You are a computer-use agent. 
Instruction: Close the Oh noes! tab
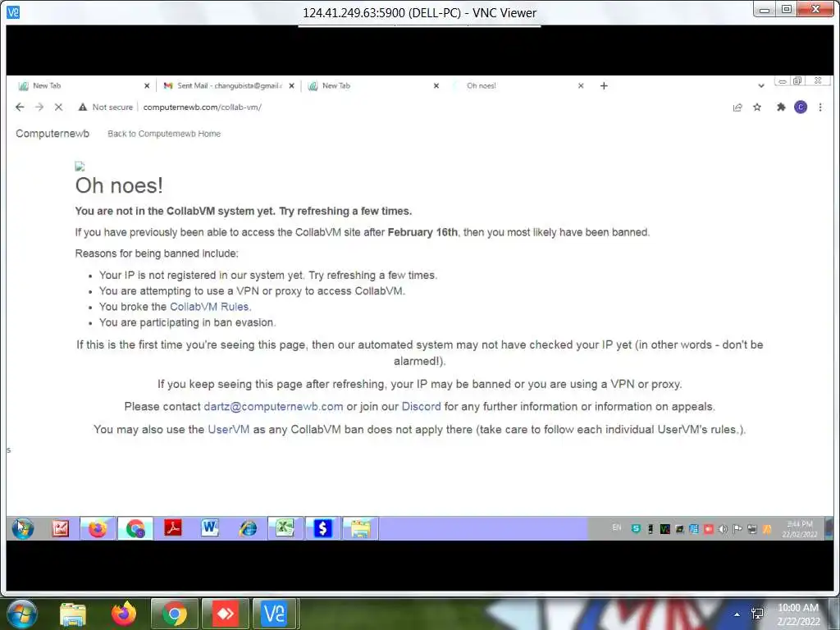point(581,85)
